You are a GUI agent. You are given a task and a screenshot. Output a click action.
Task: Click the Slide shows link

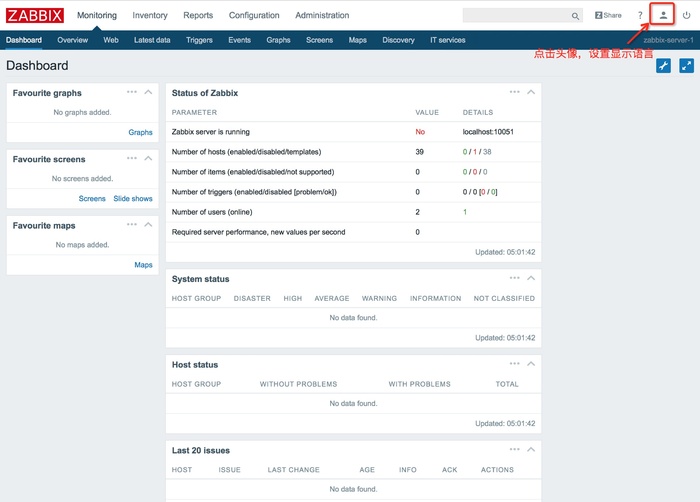(133, 198)
